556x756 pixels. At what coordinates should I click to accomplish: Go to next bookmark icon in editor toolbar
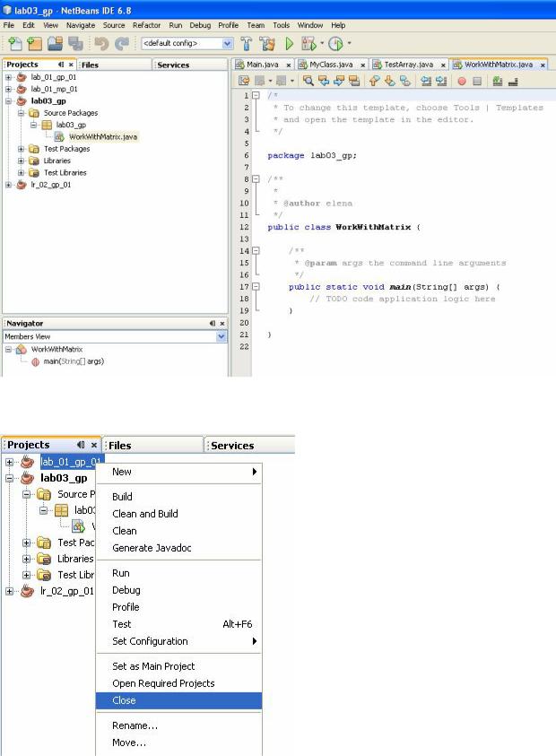point(389,81)
